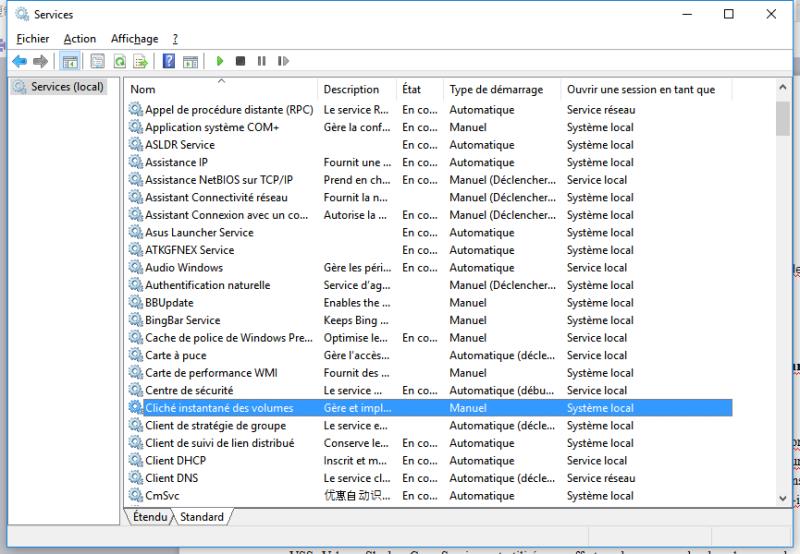Open the Fichier menu

coord(33,39)
